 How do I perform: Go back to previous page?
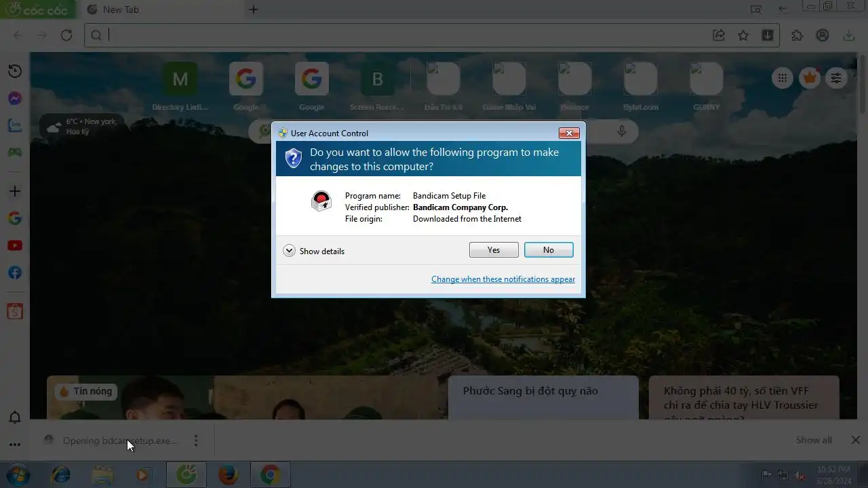pos(18,35)
